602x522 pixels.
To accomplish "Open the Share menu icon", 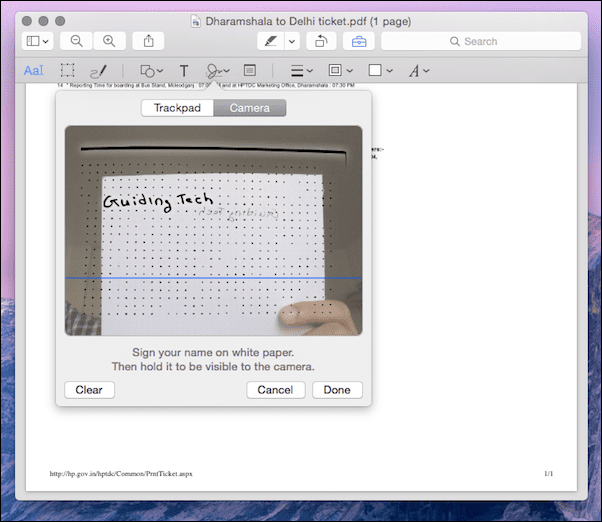I will [x=148, y=41].
